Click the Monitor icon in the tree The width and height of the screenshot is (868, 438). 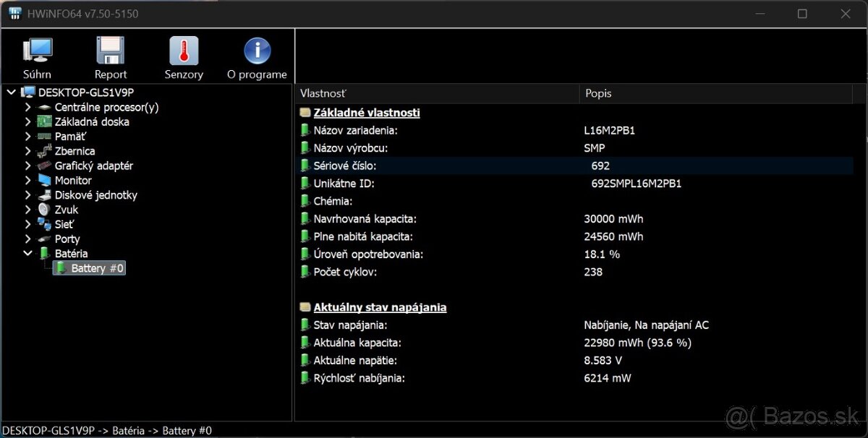click(44, 181)
